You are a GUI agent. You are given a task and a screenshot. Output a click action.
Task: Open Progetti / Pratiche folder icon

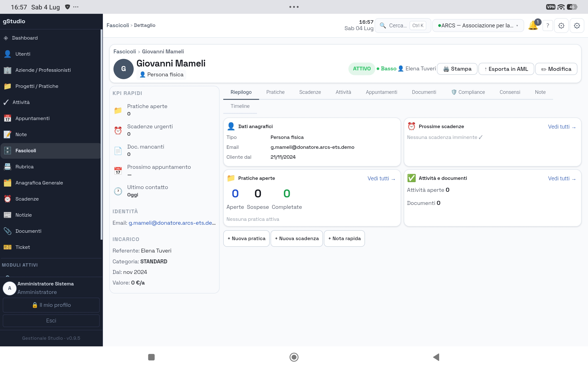coord(8,86)
